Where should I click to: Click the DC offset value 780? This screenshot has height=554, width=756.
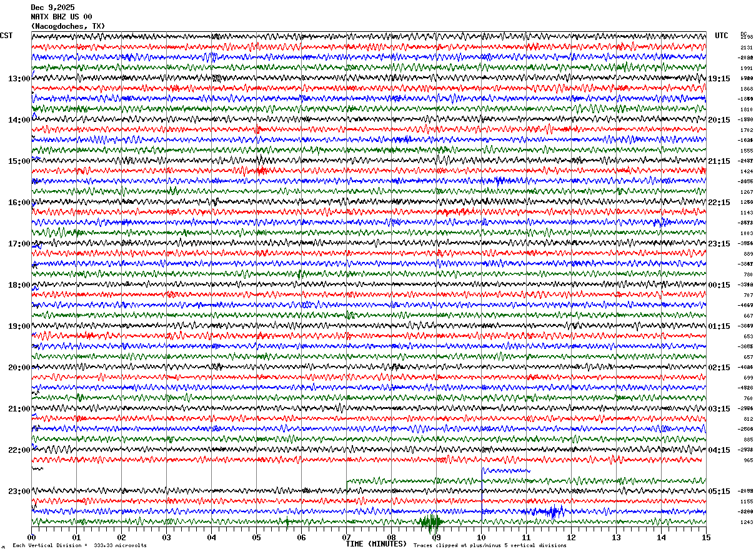[748, 274]
